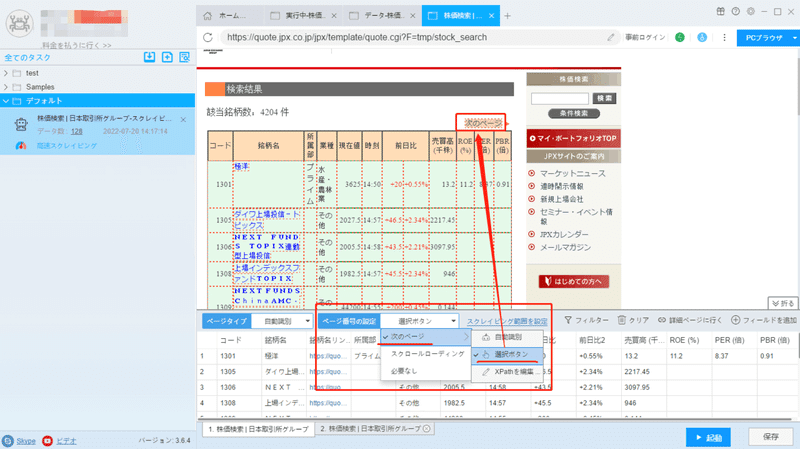Click the 検索 button in the webpage
This screenshot has height=449, width=800.
click(x=604, y=98)
